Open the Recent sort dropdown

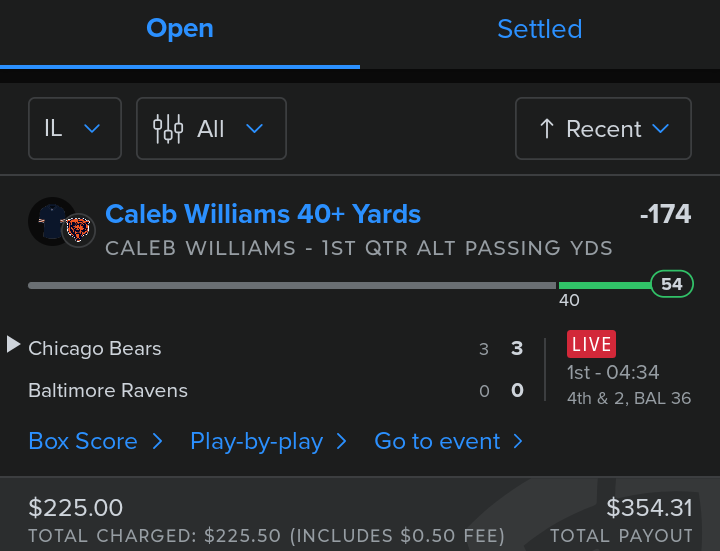point(603,129)
